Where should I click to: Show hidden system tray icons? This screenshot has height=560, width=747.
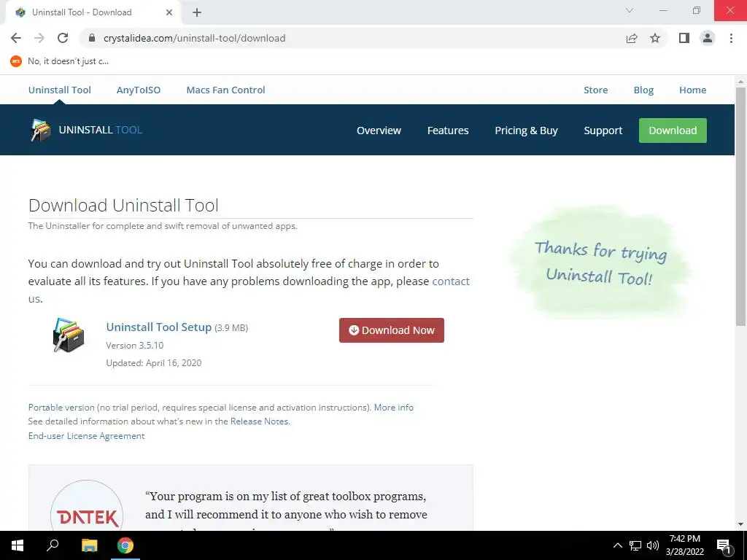pos(617,545)
